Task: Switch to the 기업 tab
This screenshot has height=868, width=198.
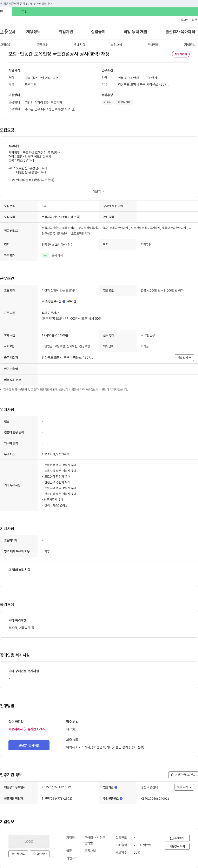Action: [x=25, y=12]
